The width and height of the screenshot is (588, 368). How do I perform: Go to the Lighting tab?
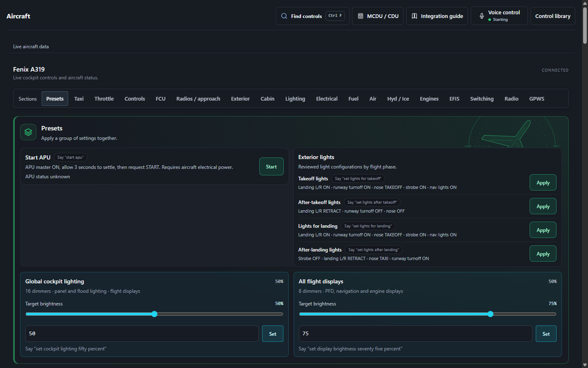[x=295, y=99]
